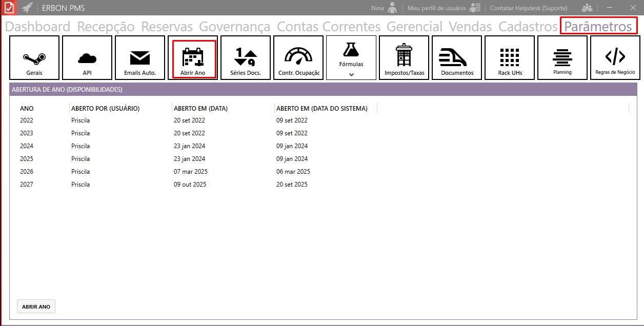The width and height of the screenshot is (644, 326).
Task: Go to the Reservas tab
Action: click(167, 27)
